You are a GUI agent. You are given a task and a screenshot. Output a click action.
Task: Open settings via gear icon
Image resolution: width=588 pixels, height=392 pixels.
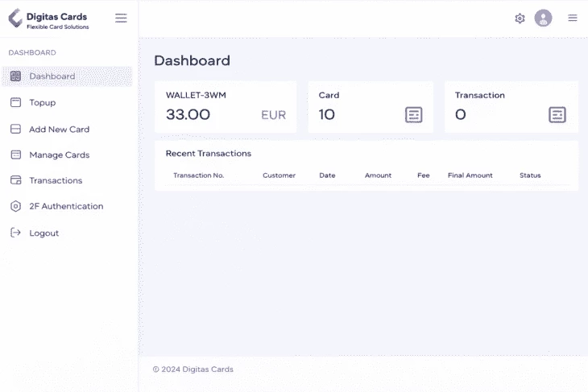(x=520, y=19)
